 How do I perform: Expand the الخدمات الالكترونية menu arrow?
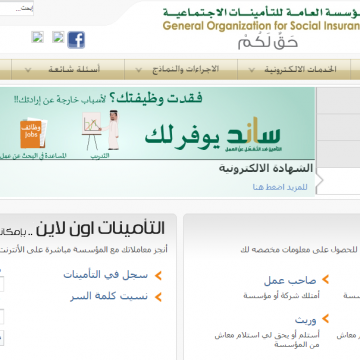[252, 70]
